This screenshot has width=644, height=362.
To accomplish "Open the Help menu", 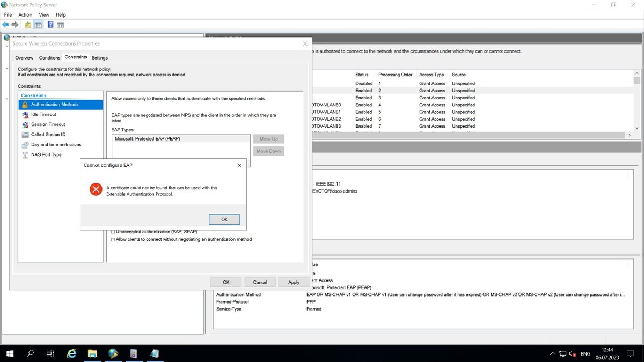I will click(x=61, y=15).
